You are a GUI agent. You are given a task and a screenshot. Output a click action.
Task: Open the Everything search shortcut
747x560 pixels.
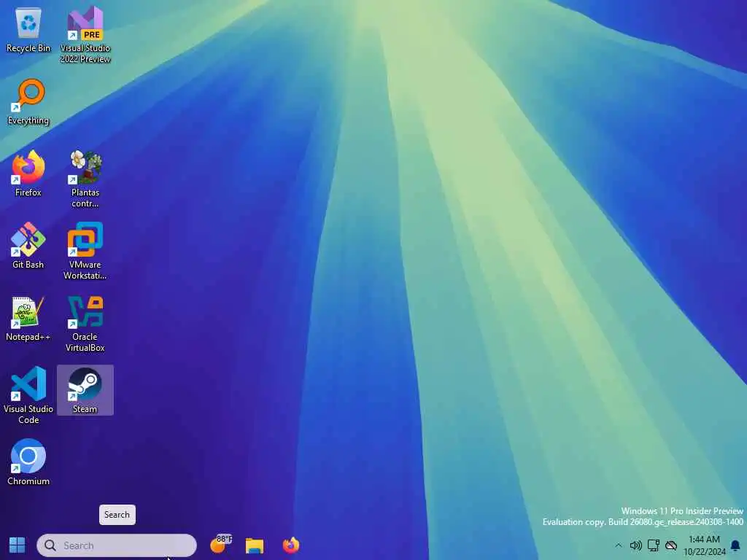[28, 102]
